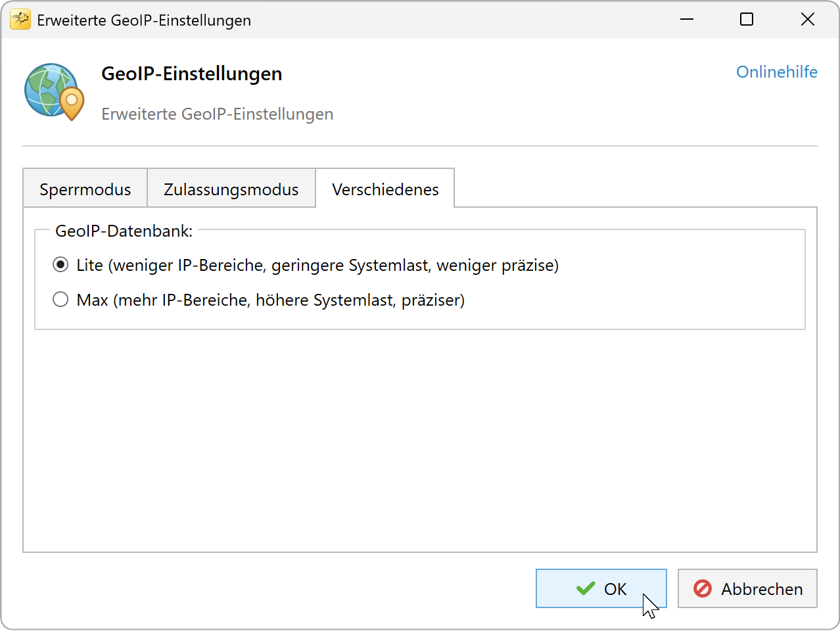Switch to the Sperrmodus tab
This screenshot has height=639, width=840.
tap(85, 189)
